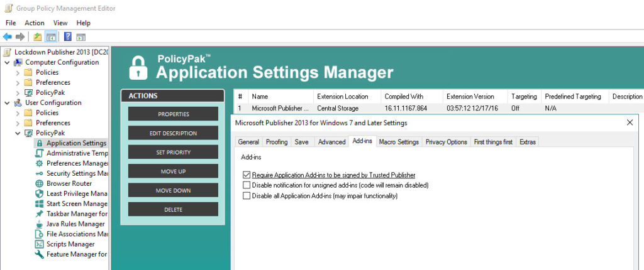
Task: Expand Policies under Computer Configuration
Action: click(x=18, y=73)
